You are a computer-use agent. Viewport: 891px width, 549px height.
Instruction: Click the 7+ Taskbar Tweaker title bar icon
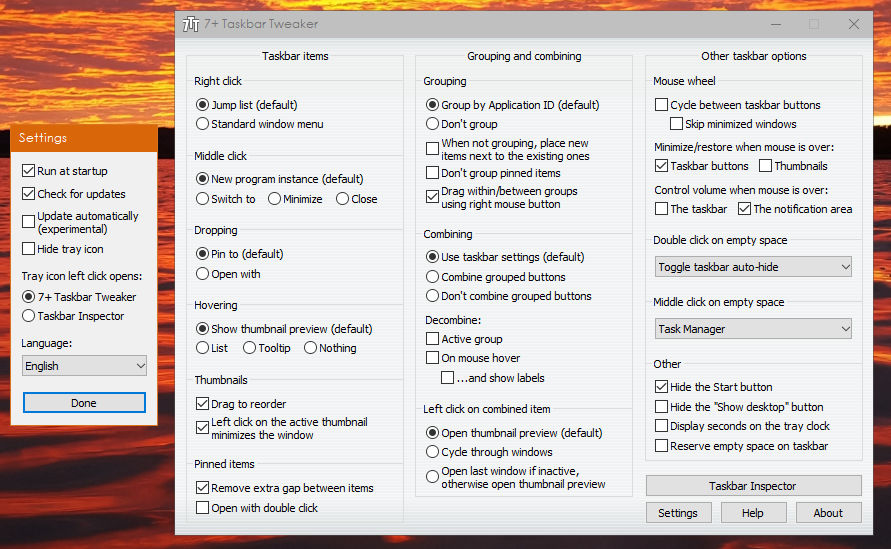tap(191, 24)
